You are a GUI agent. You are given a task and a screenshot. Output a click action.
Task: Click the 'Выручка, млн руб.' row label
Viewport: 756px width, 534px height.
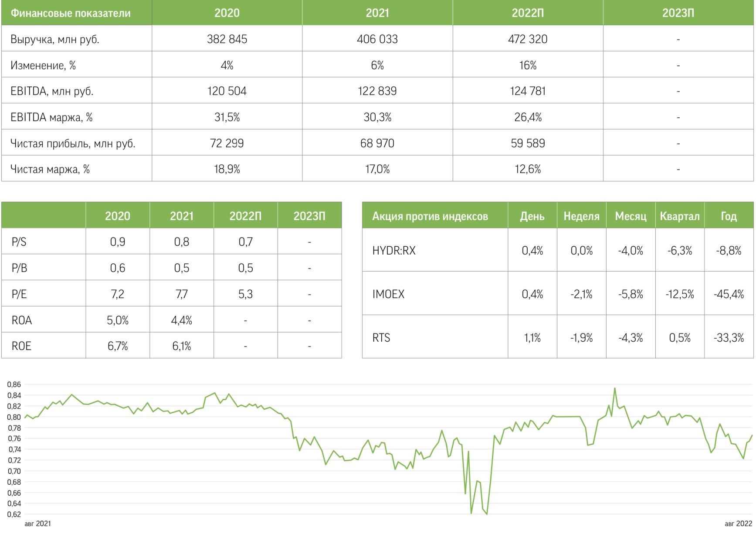[55, 40]
